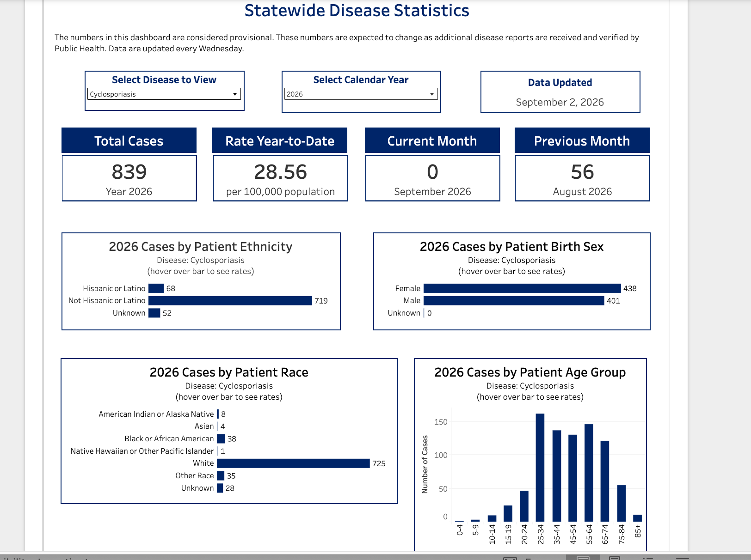Select the Female birth sex bar
Screen dimensions: 751x560
[x=522, y=288]
